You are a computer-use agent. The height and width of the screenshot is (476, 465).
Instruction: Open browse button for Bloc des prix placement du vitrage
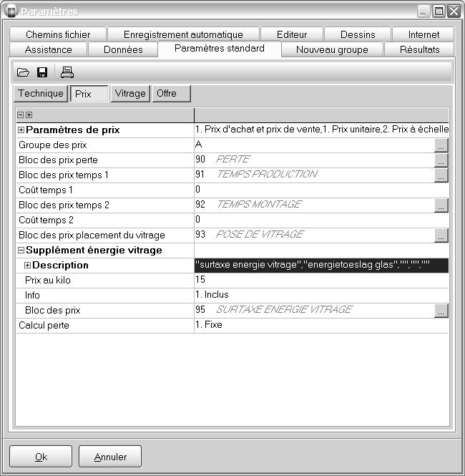[x=441, y=235]
